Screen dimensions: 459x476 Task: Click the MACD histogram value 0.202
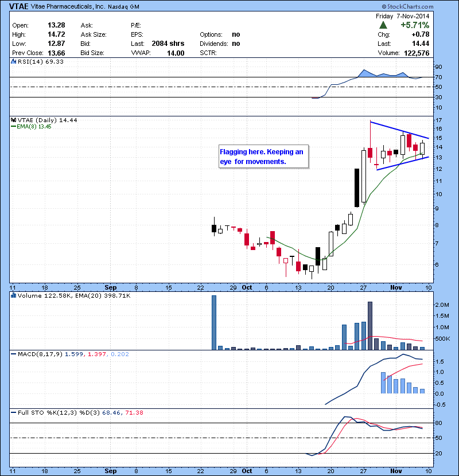coord(120,354)
